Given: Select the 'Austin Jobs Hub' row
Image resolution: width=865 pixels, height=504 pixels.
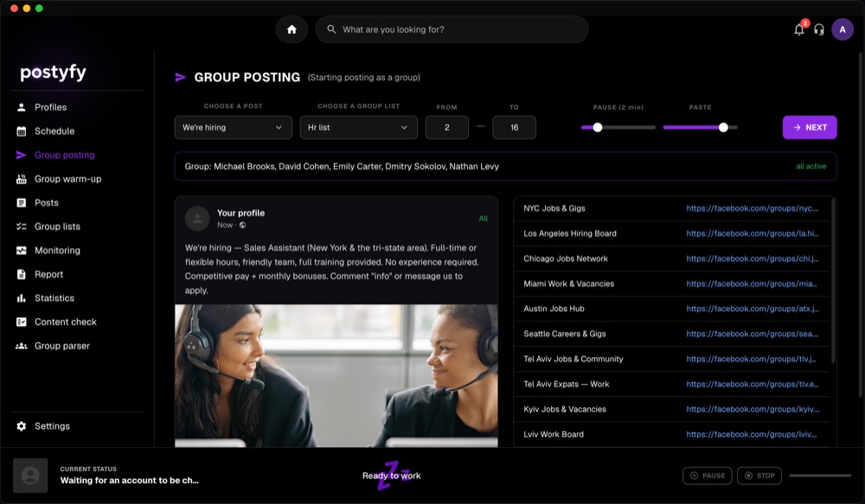Looking at the screenshot, I should pos(671,309).
